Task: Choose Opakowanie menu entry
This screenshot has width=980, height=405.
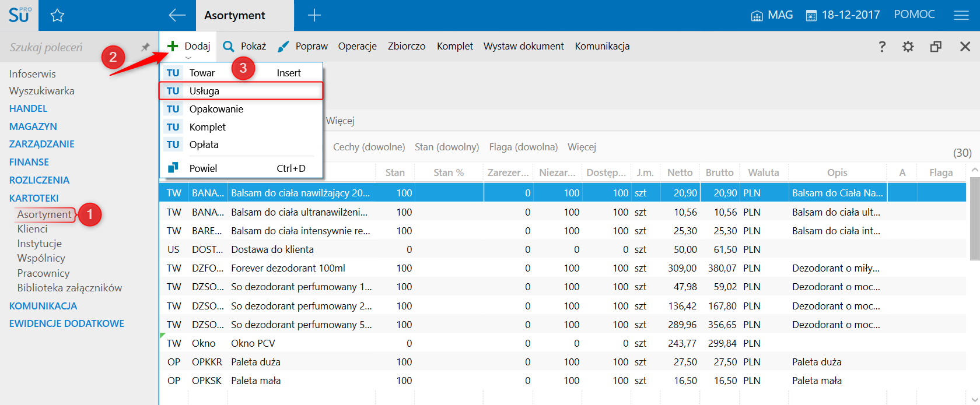Action: tap(241, 109)
